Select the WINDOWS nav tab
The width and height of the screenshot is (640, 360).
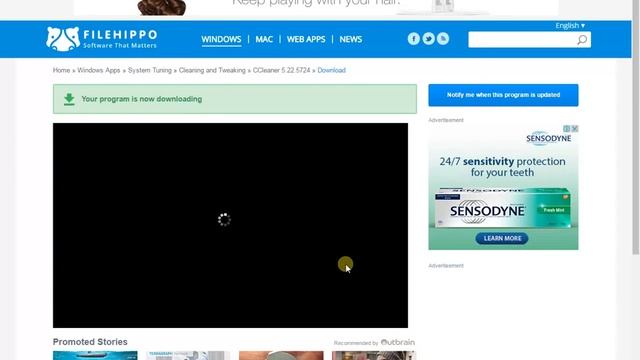pos(221,40)
